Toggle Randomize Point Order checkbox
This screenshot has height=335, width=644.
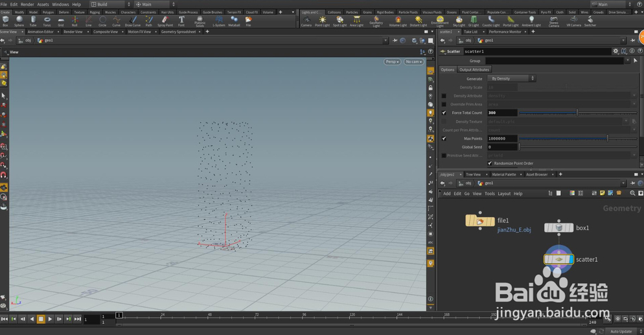[490, 163]
